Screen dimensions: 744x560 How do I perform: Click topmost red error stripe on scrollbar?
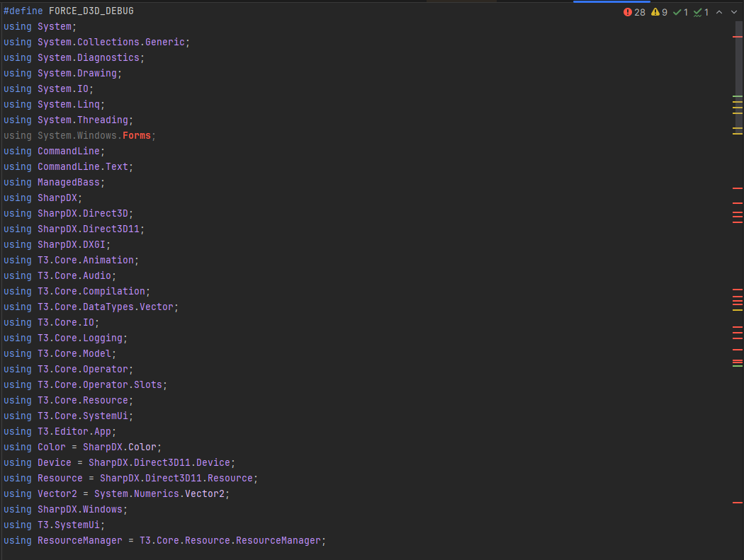pos(738,37)
